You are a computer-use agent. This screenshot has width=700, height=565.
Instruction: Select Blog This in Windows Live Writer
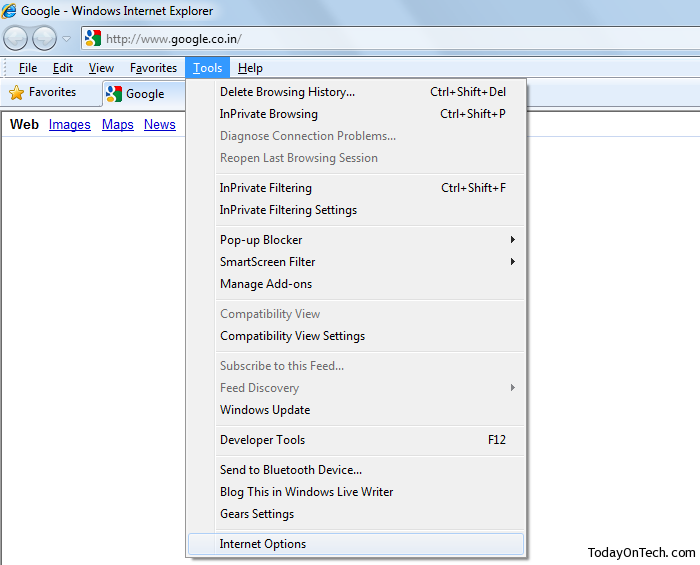point(356,492)
